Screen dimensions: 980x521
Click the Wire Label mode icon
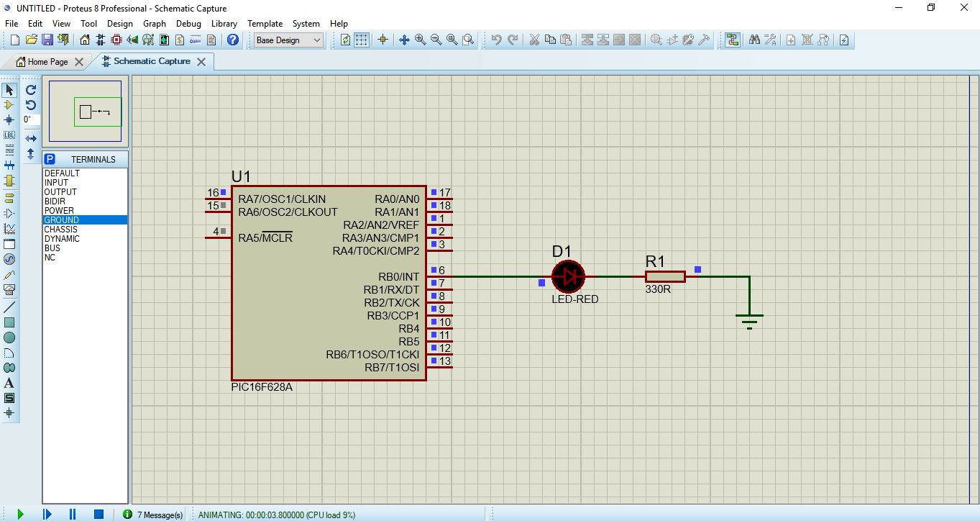click(x=9, y=135)
